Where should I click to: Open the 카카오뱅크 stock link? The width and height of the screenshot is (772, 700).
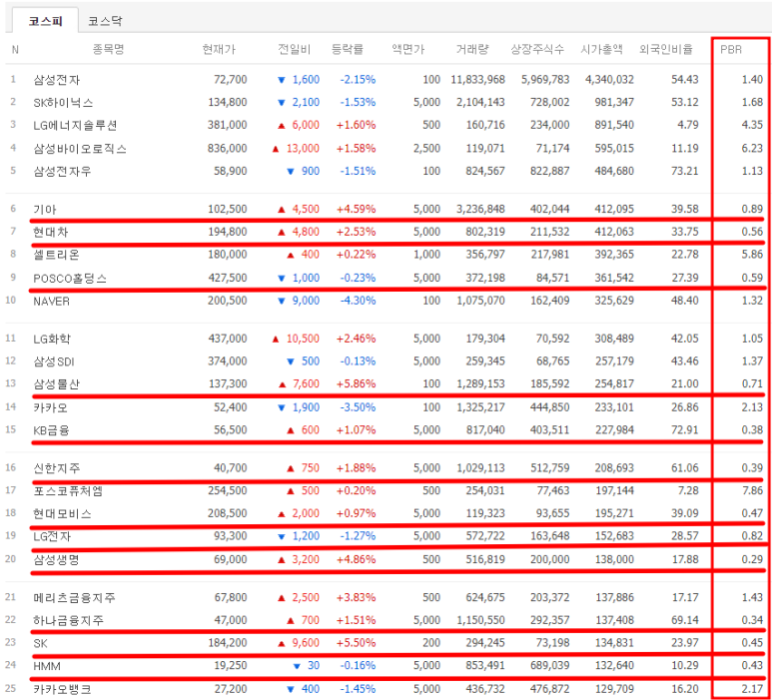tap(62, 689)
